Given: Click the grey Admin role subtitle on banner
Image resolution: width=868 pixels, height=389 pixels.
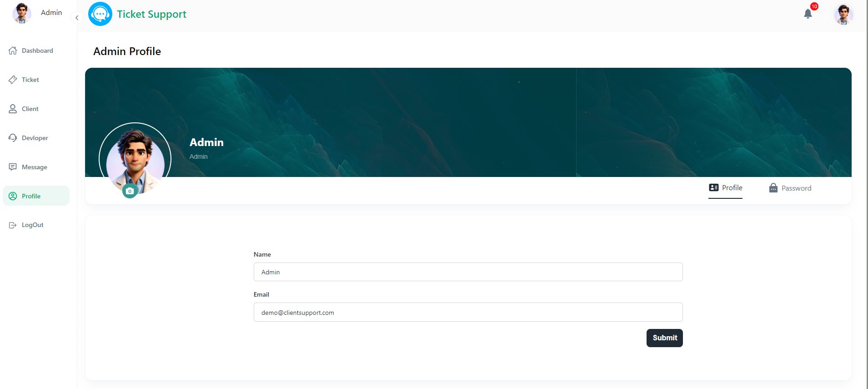Looking at the screenshot, I should pos(199,157).
